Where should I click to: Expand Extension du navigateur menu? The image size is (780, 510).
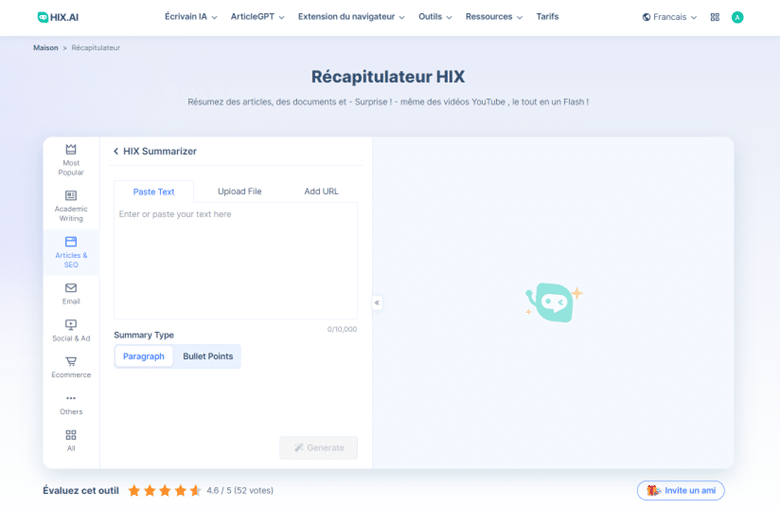351,17
